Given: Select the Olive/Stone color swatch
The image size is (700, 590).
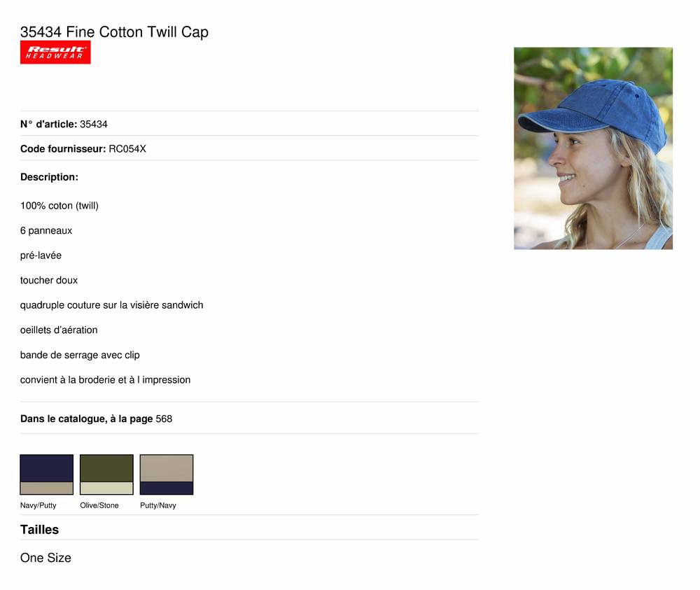Looking at the screenshot, I should [x=106, y=475].
